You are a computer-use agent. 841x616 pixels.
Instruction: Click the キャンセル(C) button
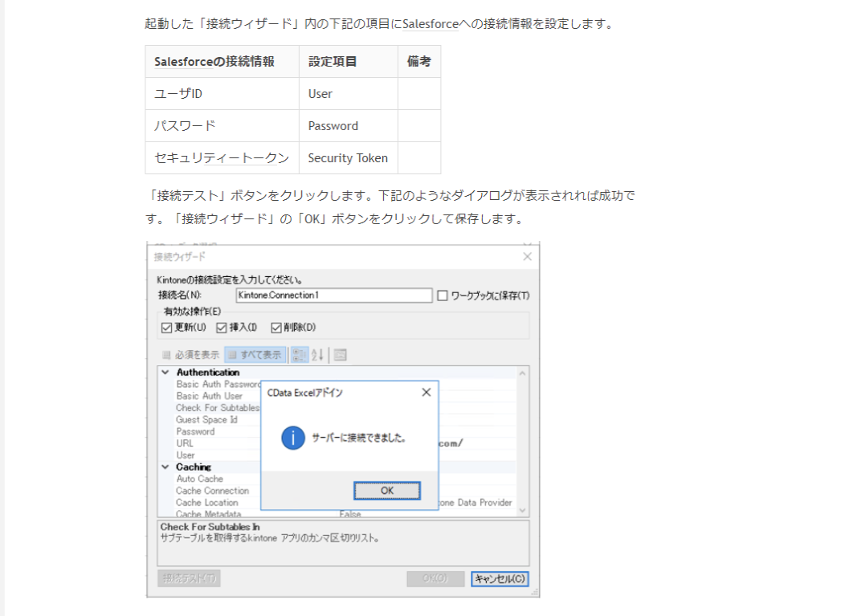(x=500, y=578)
